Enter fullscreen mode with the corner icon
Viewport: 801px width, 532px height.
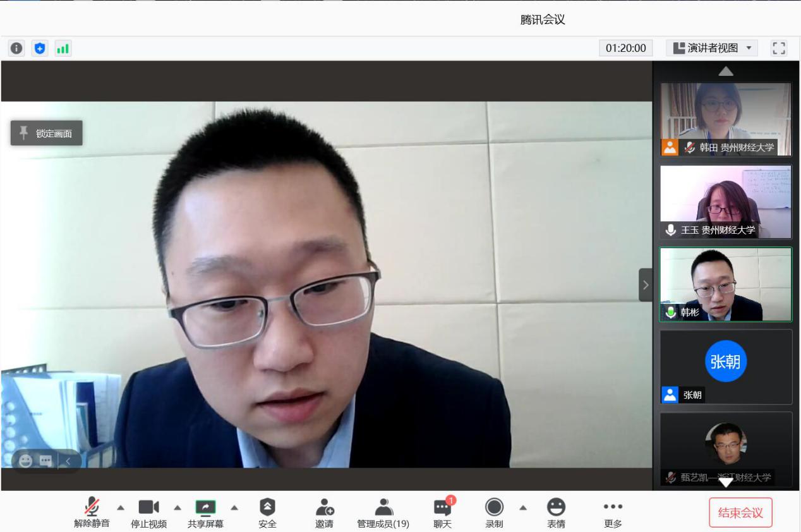(x=779, y=49)
